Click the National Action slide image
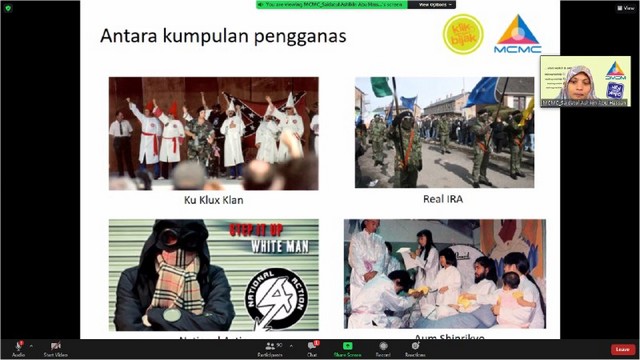Image resolution: width=640 pixels, height=360 pixels. click(x=213, y=275)
